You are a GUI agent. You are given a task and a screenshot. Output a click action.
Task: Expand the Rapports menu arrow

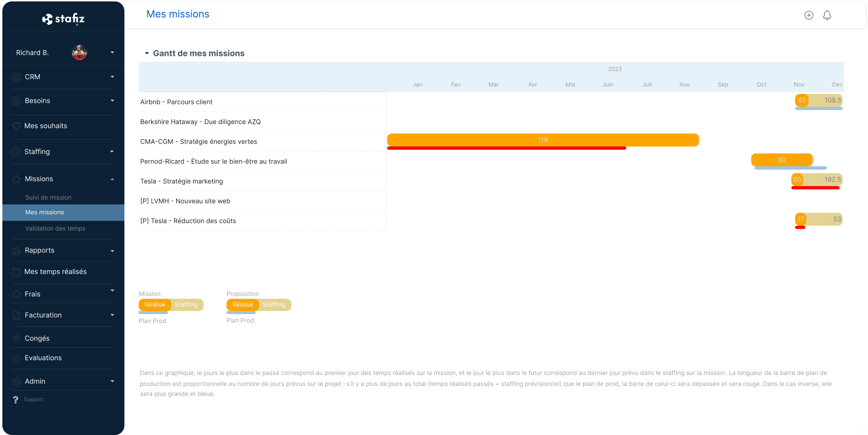pyautogui.click(x=112, y=251)
